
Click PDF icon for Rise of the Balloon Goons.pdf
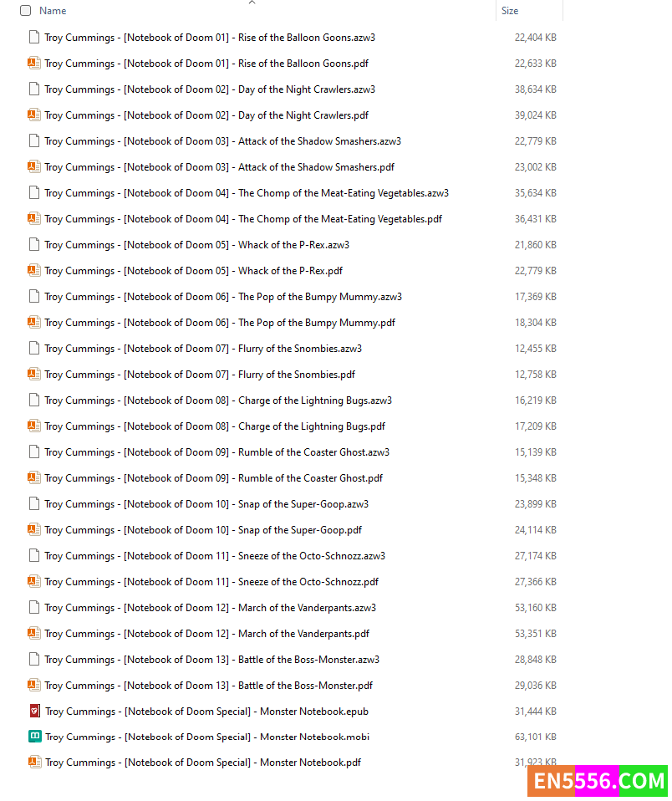click(33, 63)
